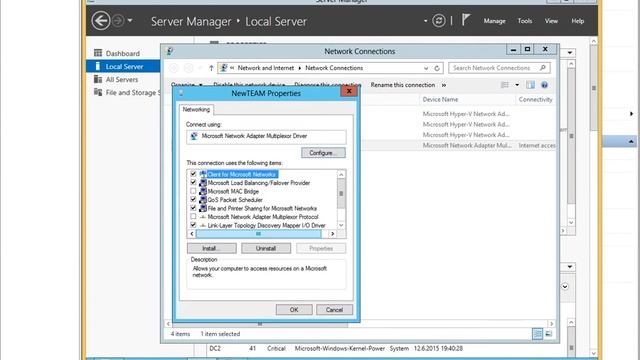Open Network Connections help icon
This screenshot has height=360, width=640.
coord(544,85)
